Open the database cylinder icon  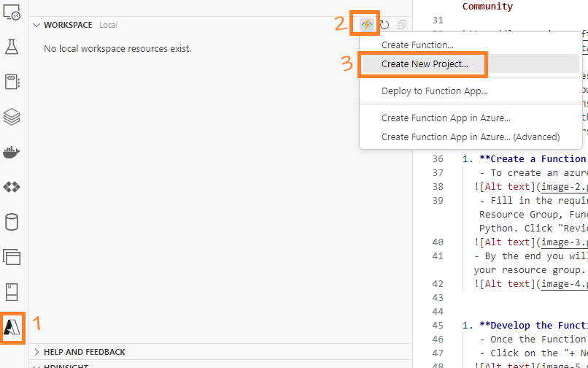pos(11,222)
